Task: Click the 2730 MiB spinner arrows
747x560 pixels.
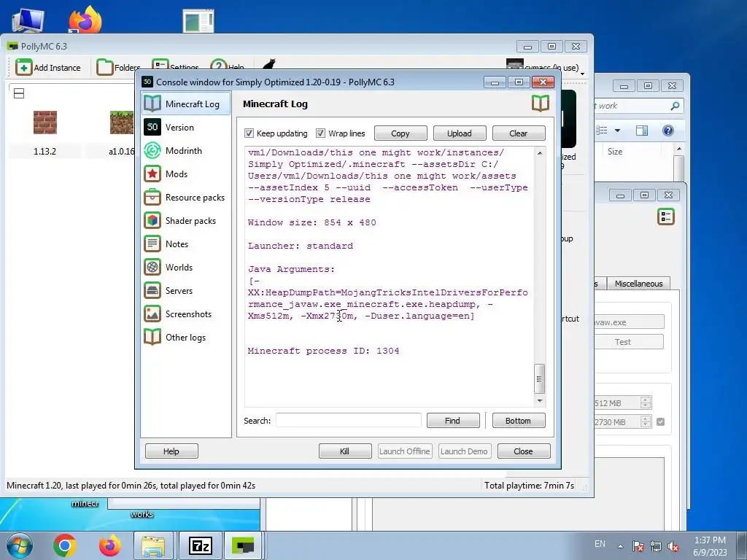Action: 646,422
